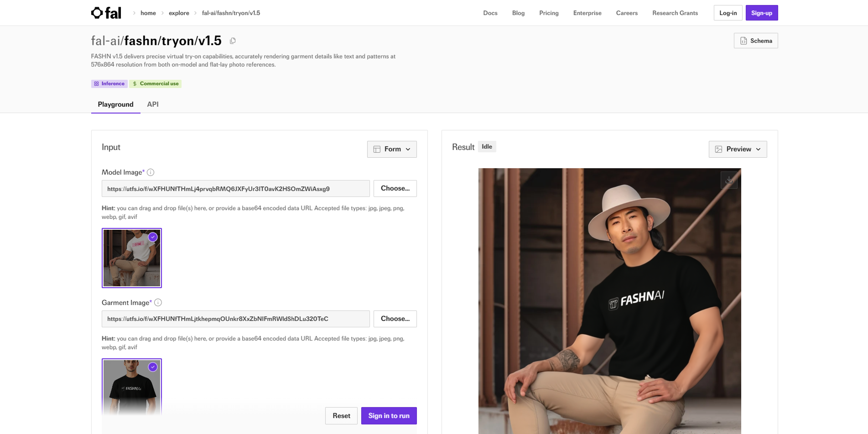
Task: Toggle the selected model image thumbnail
Action: tap(132, 258)
